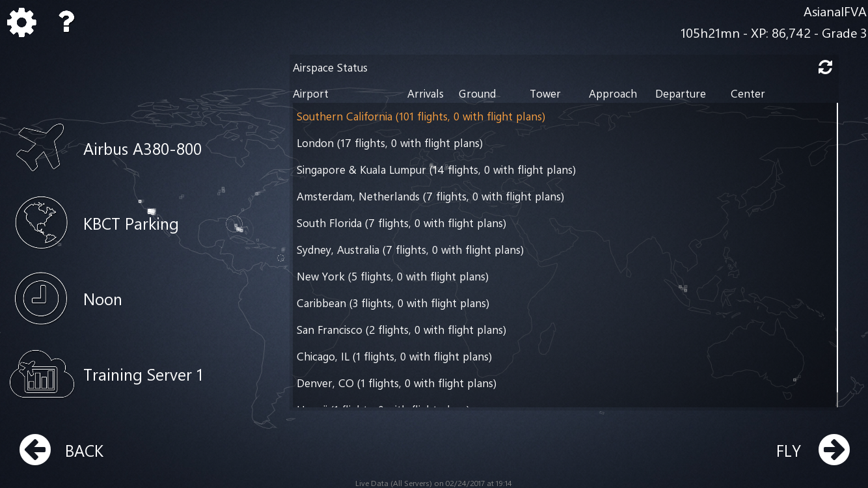868x488 pixels.
Task: Click the Approach column header
Action: click(613, 94)
